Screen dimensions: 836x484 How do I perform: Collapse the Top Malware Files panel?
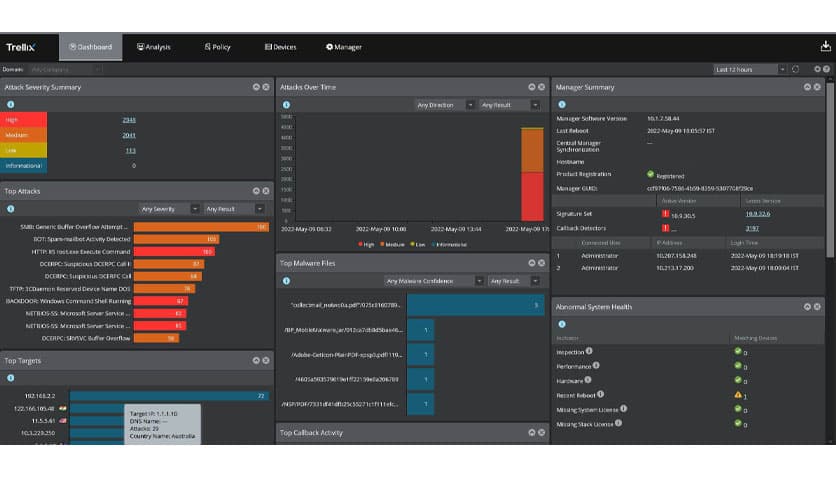(x=532, y=263)
